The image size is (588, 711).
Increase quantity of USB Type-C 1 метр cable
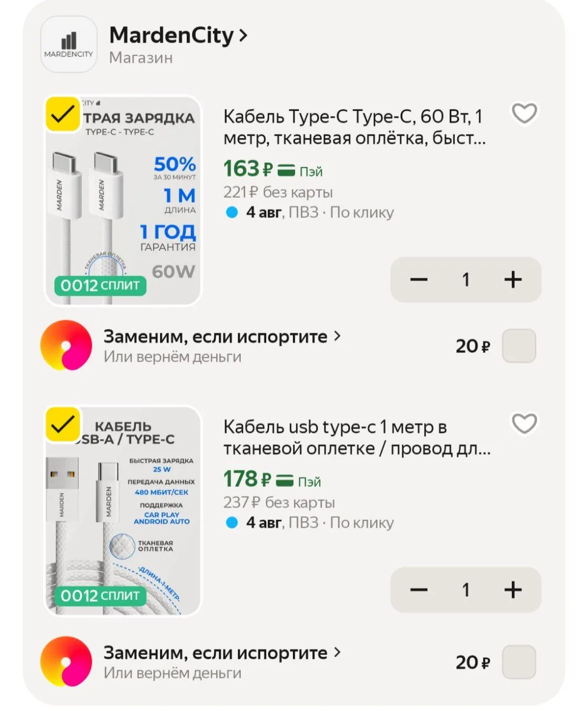coord(513,590)
